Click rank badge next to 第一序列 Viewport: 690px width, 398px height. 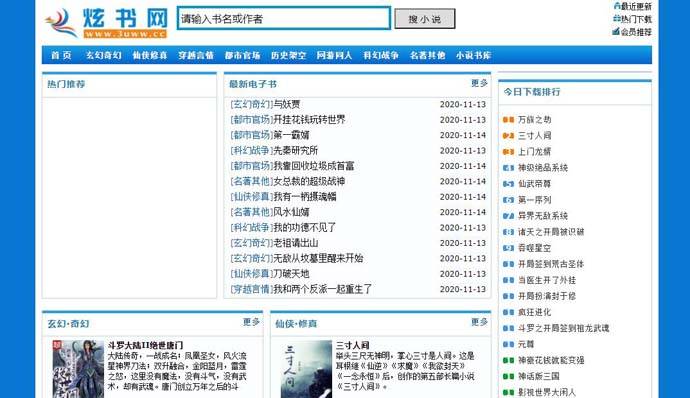point(508,200)
